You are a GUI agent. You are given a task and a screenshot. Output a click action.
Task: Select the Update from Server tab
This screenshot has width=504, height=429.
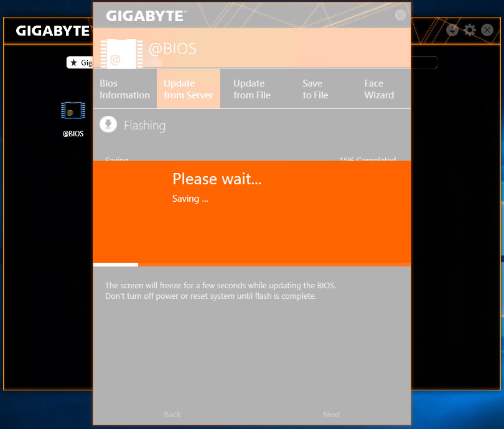pyautogui.click(x=189, y=89)
